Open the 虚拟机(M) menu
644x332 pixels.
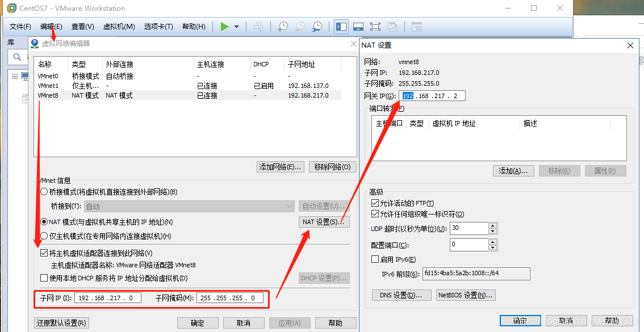point(119,27)
